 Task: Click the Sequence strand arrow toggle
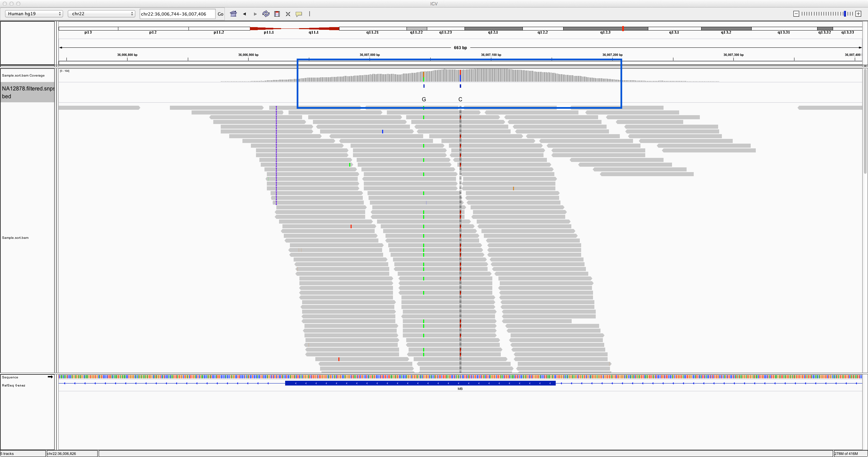click(x=50, y=377)
